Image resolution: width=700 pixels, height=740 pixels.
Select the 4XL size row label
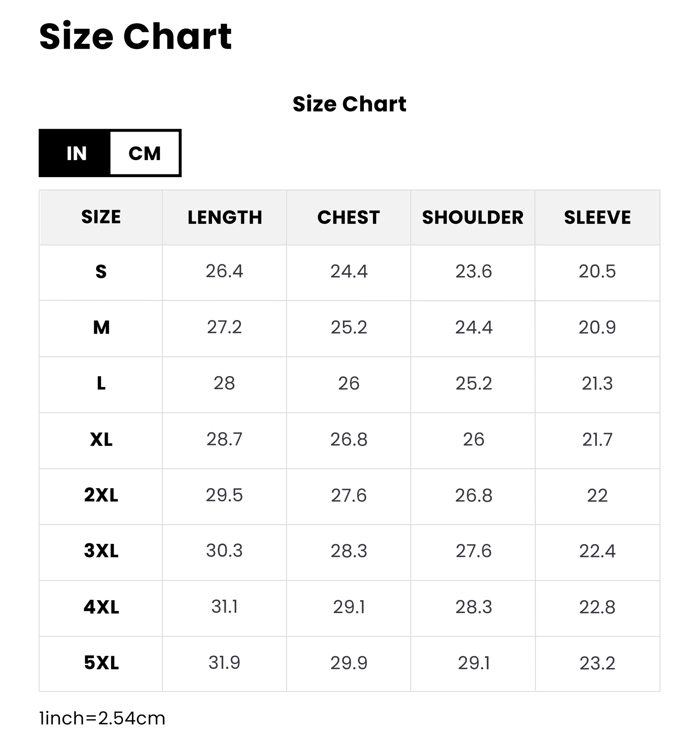coord(101,607)
